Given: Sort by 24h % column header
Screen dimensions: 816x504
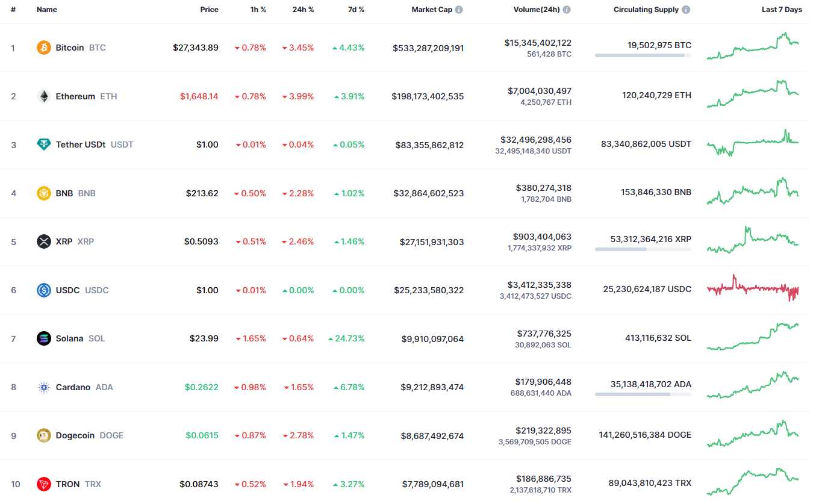Looking at the screenshot, I should pyautogui.click(x=302, y=10).
